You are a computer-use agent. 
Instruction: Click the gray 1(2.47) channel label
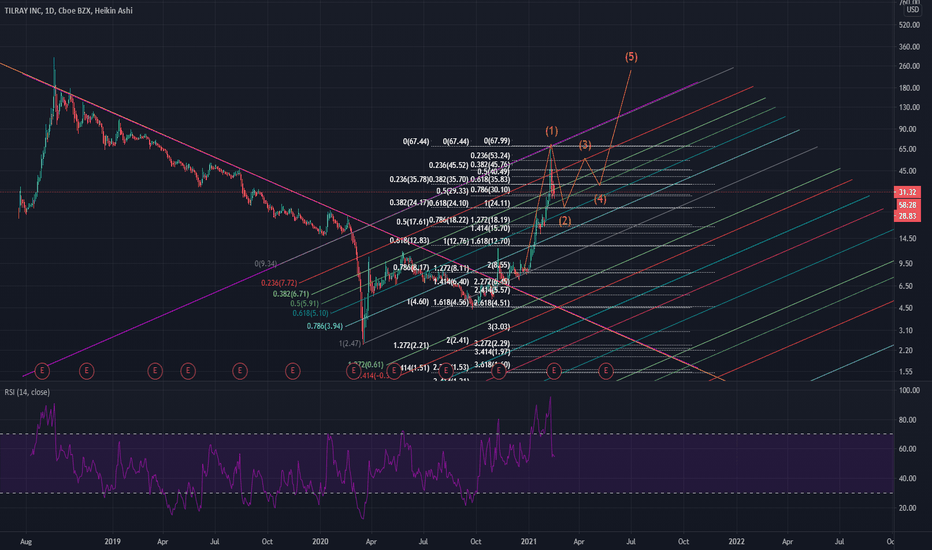tap(350, 344)
